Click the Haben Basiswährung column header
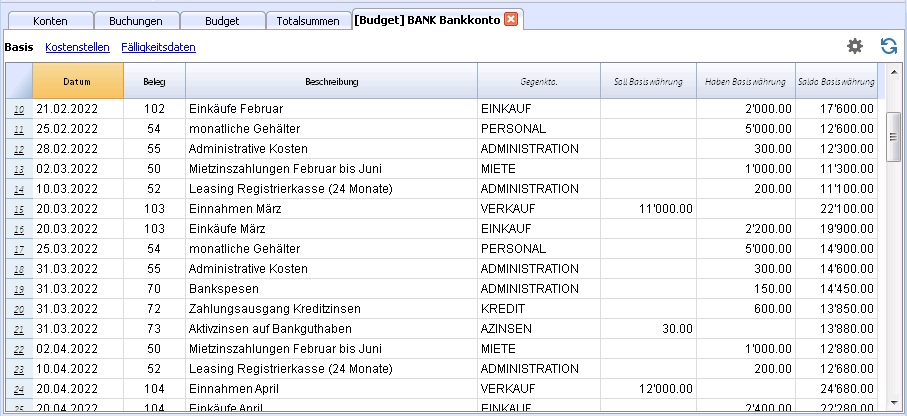Viewport: 907px width, 416px height. [x=746, y=81]
